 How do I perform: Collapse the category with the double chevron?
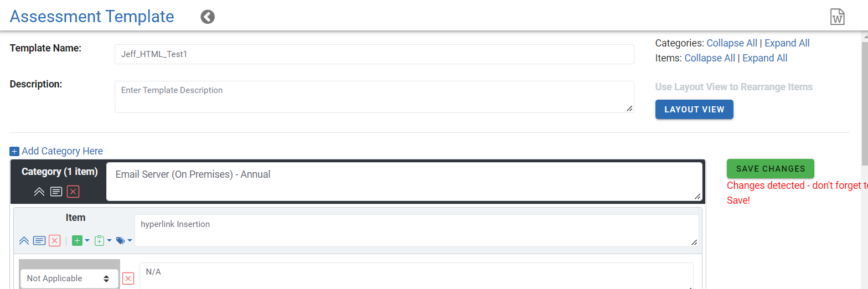(39, 192)
